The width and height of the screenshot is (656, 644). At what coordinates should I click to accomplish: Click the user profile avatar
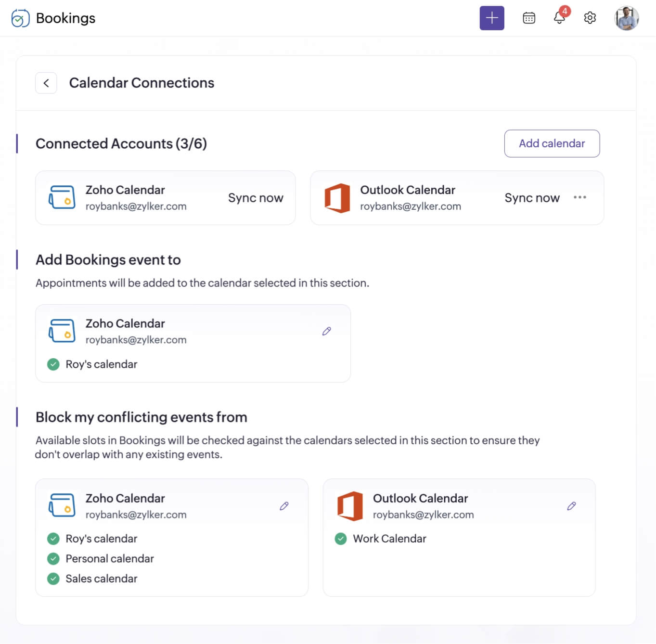click(626, 18)
